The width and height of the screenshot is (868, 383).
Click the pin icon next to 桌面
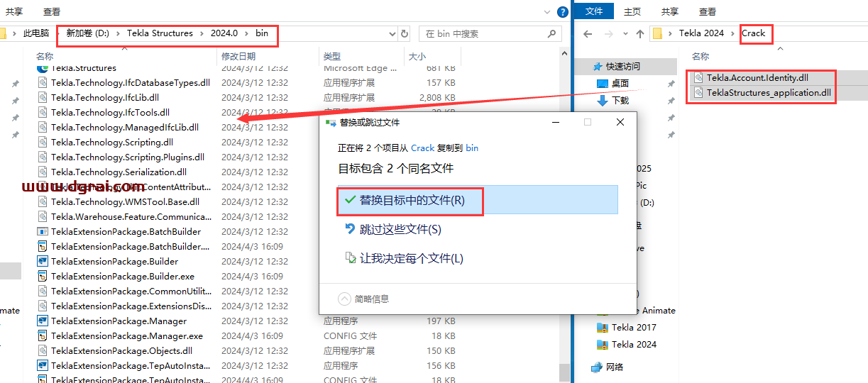[x=671, y=84]
